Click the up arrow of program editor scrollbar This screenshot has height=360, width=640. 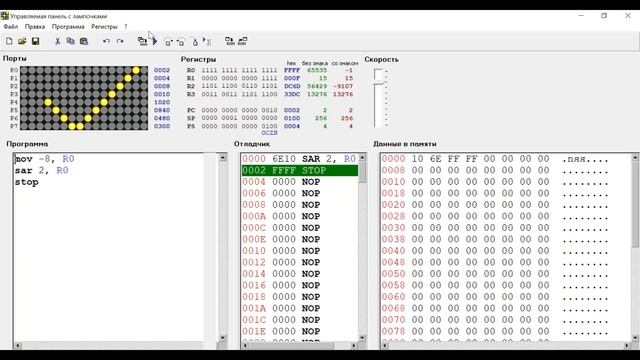[223, 158]
